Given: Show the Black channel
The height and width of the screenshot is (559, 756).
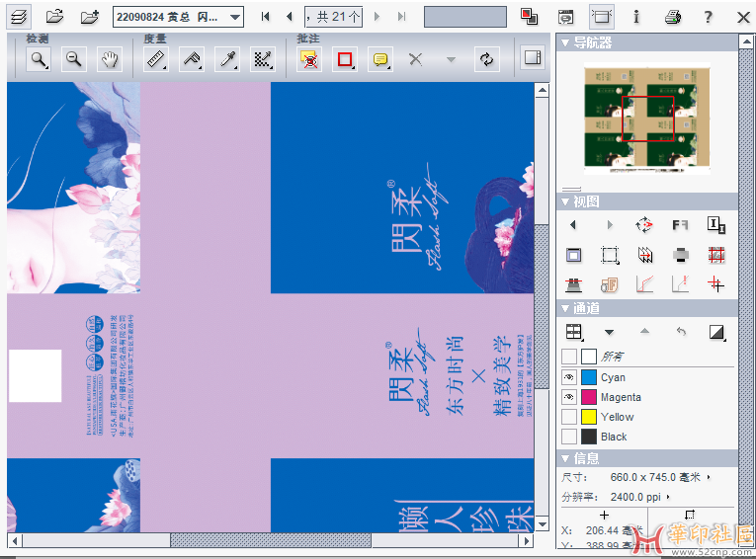Looking at the screenshot, I should (x=569, y=437).
